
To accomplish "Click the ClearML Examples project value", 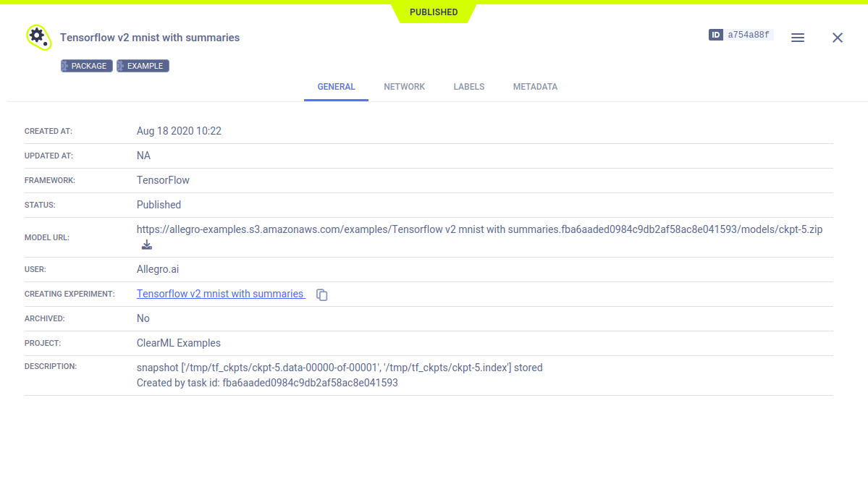I will 178,343.
